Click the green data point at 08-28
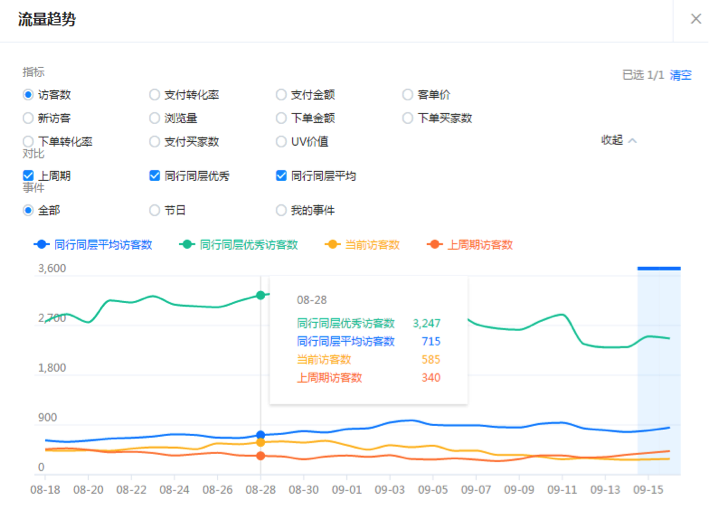This screenshot has height=520, width=709. (x=261, y=295)
